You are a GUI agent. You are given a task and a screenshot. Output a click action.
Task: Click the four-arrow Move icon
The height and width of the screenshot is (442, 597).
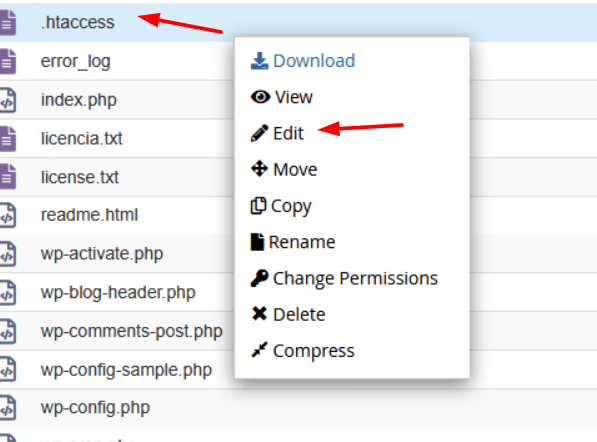tap(259, 169)
